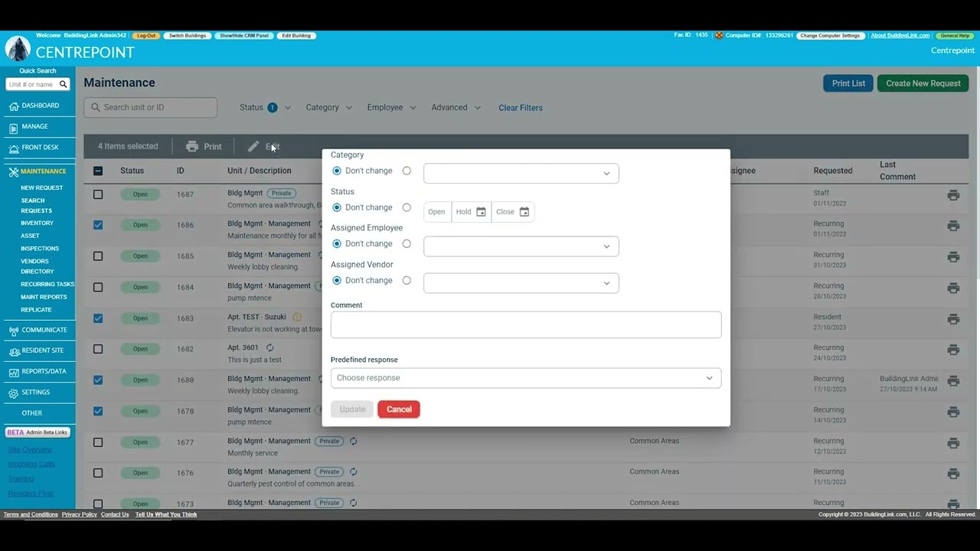Select Assigned Employee change radio option
This screenshot has height=551, width=980.
click(407, 243)
